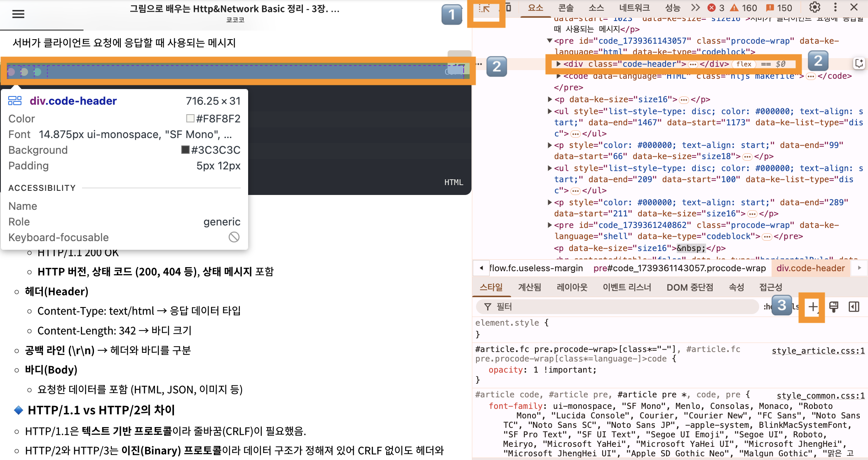Expand ellipsis in p data-end 289 element
Viewport: 868px width, 460px height.
752,214
